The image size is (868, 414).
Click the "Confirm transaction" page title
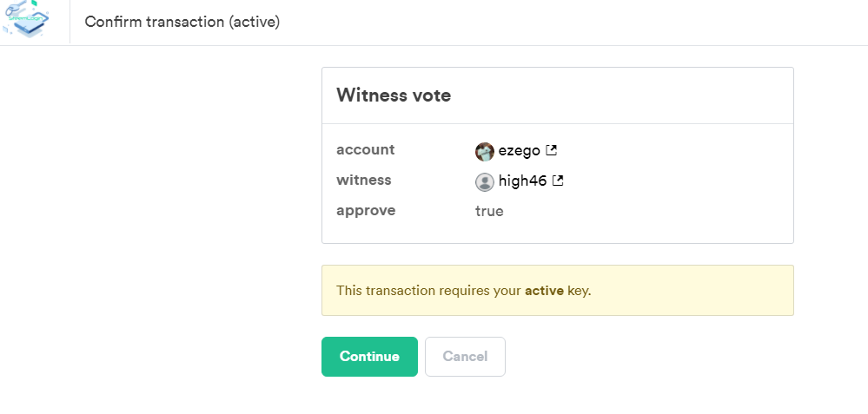coord(155,22)
